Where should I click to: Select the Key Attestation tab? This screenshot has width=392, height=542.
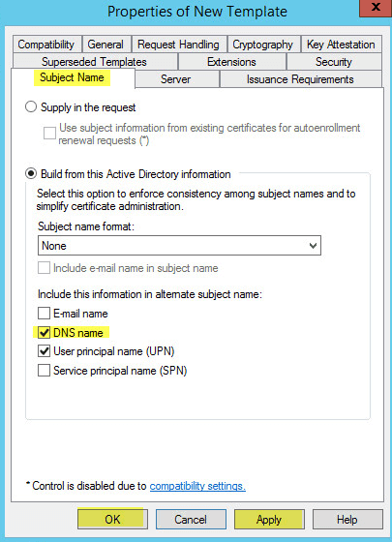click(341, 45)
